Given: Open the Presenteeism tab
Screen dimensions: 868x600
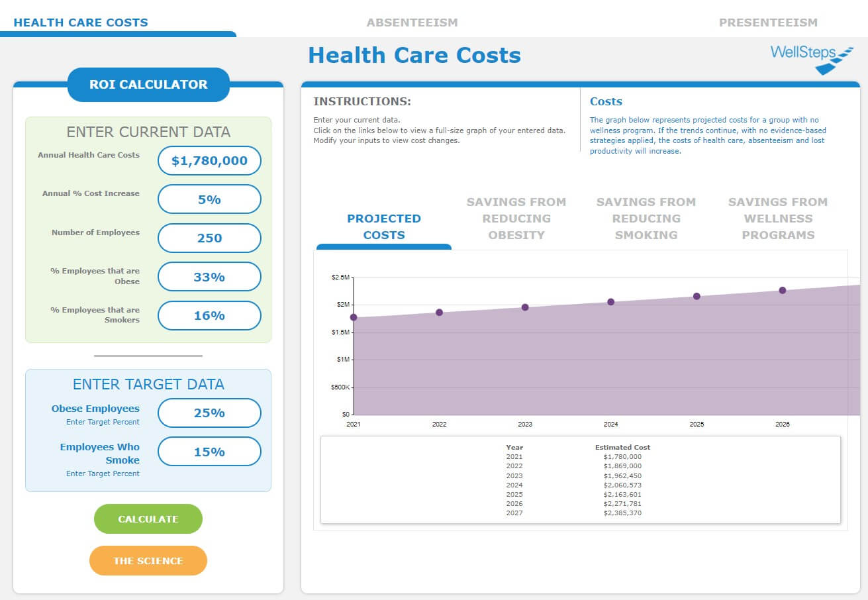Looking at the screenshot, I should [768, 23].
